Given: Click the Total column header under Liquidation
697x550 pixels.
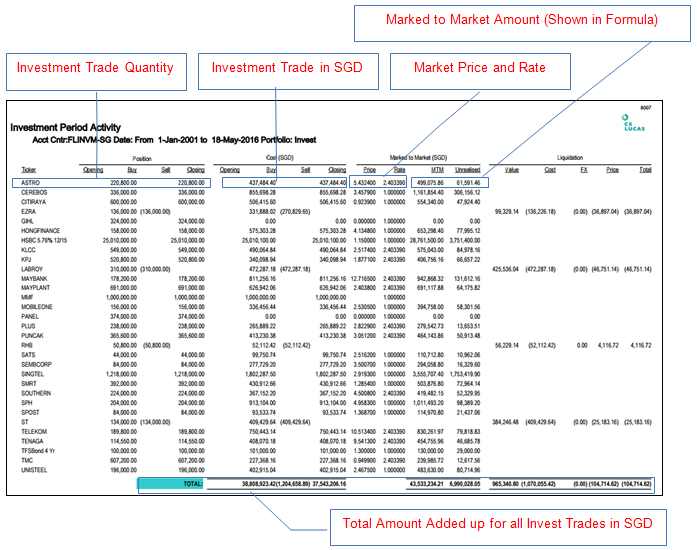Looking at the screenshot, I should [645, 170].
